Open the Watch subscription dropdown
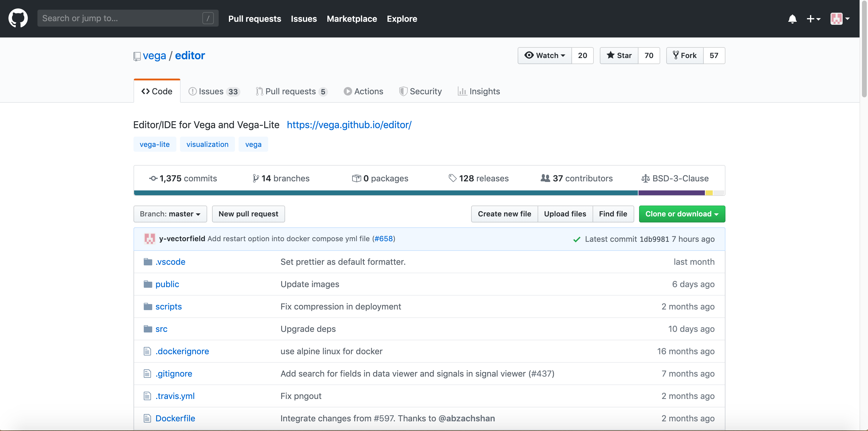The height and width of the screenshot is (431, 868). tap(545, 55)
